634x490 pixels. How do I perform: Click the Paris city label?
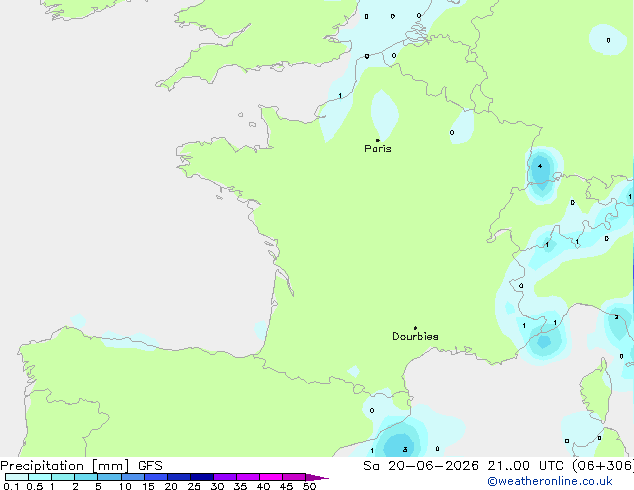[378, 148]
